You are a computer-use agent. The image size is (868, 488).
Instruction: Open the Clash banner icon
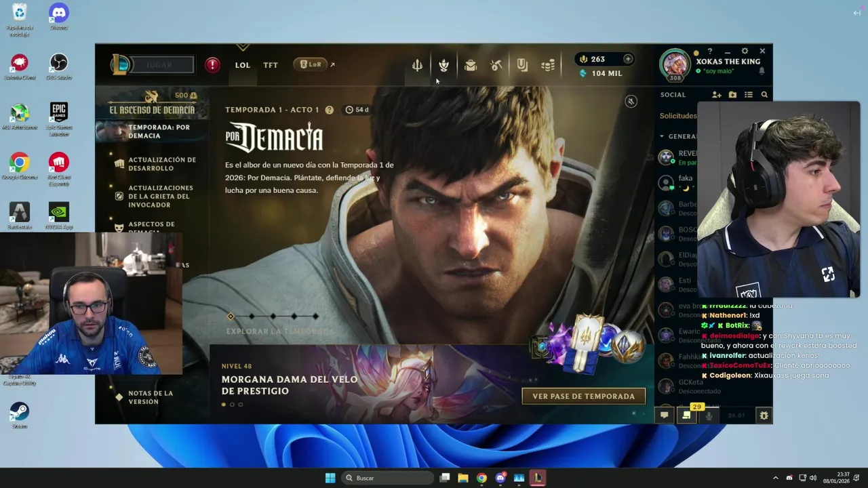[522, 65]
